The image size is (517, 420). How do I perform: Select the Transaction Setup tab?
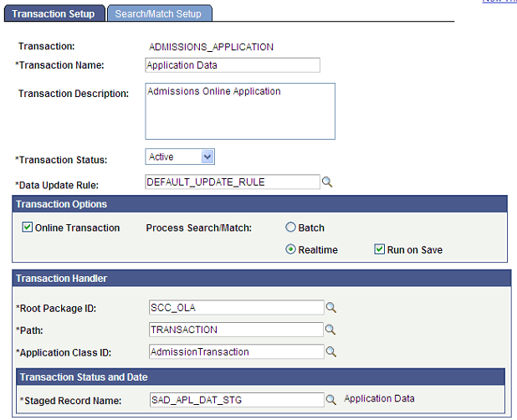[58, 14]
